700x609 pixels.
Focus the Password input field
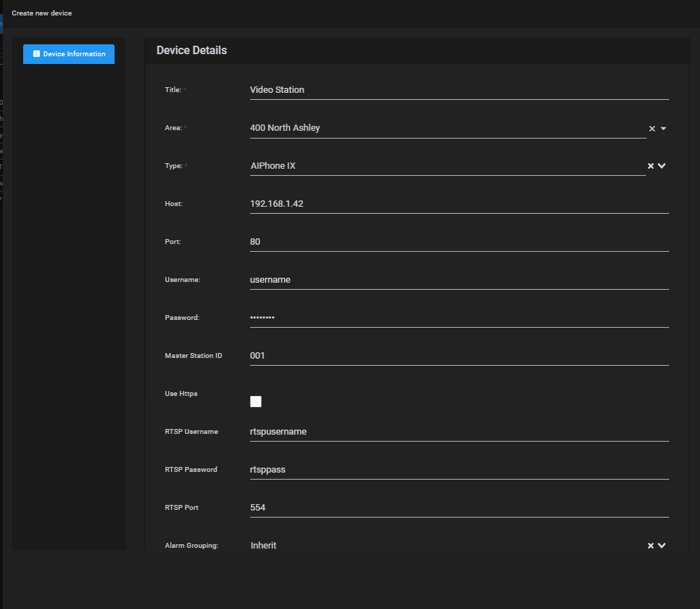point(460,318)
